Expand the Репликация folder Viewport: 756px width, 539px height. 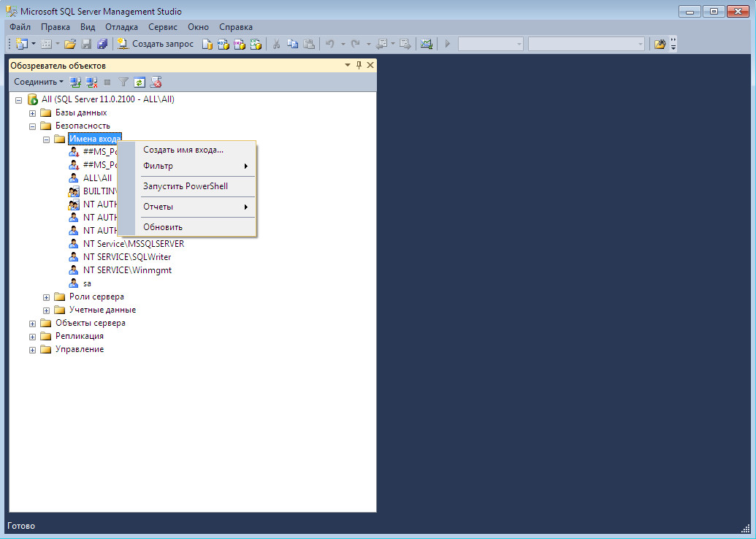[32, 337]
